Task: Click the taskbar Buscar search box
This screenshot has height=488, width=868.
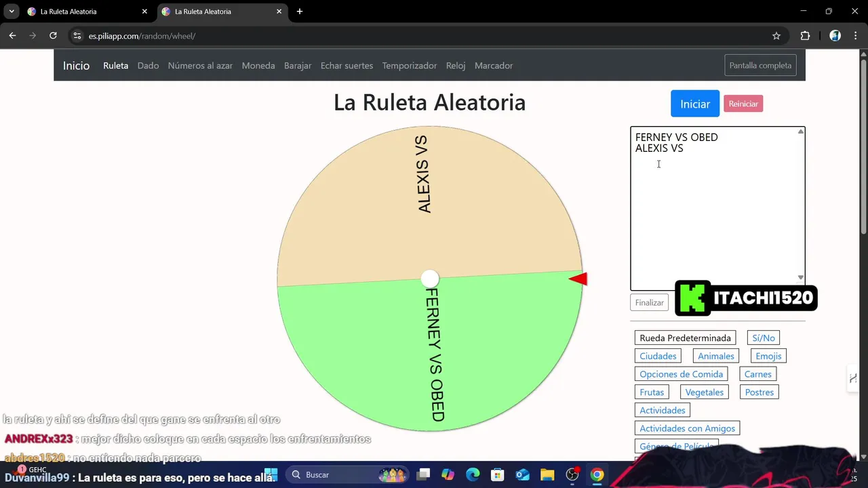Action: (x=349, y=474)
